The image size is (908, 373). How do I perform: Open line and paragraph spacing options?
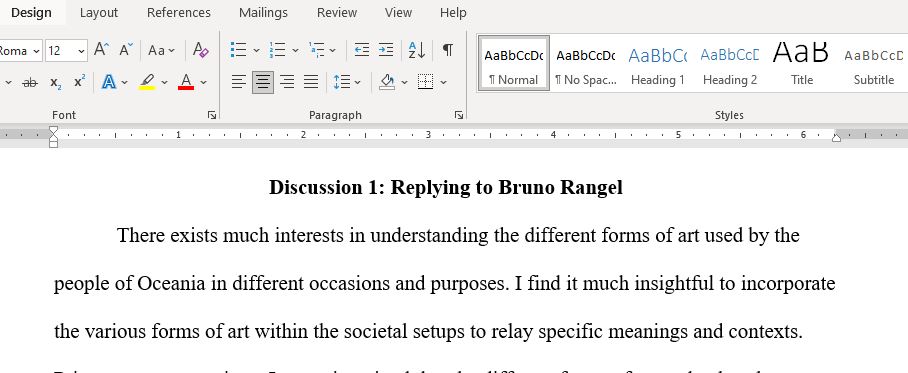click(342, 82)
